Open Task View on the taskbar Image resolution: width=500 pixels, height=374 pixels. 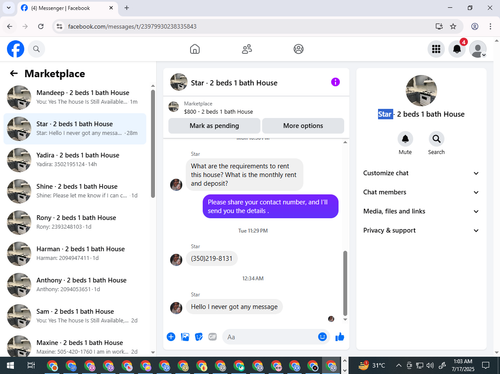(31, 366)
